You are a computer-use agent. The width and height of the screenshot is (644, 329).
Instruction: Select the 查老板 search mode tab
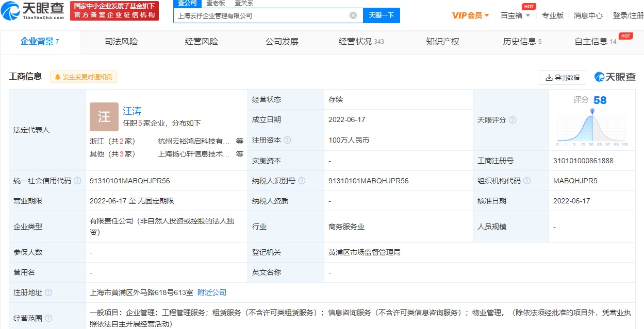(216, 3)
